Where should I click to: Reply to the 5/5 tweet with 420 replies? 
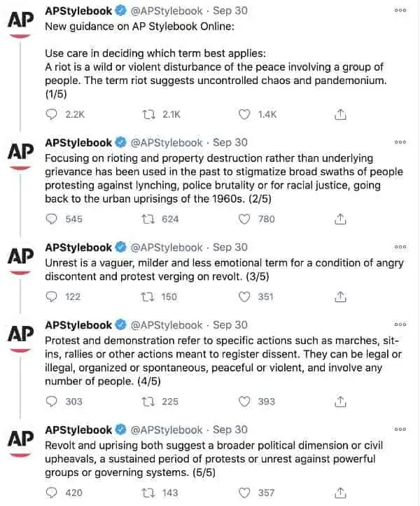pyautogui.click(x=52, y=493)
